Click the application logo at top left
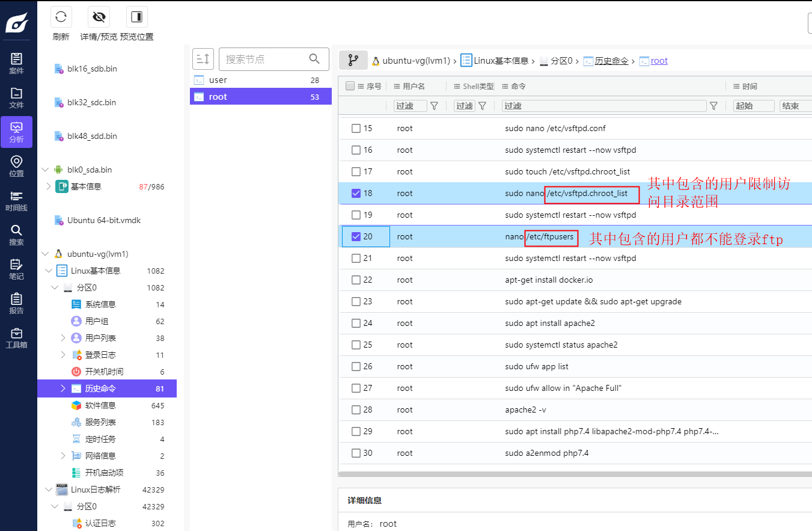The height and width of the screenshot is (531, 812). [17, 22]
